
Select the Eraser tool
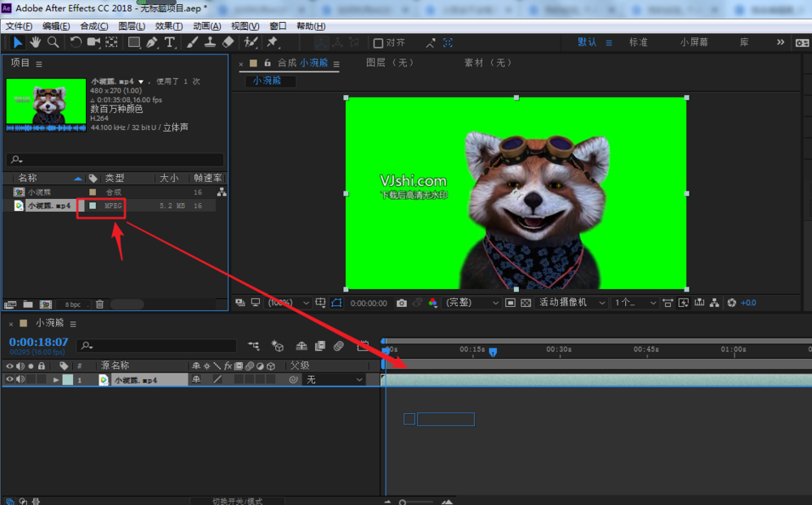228,42
